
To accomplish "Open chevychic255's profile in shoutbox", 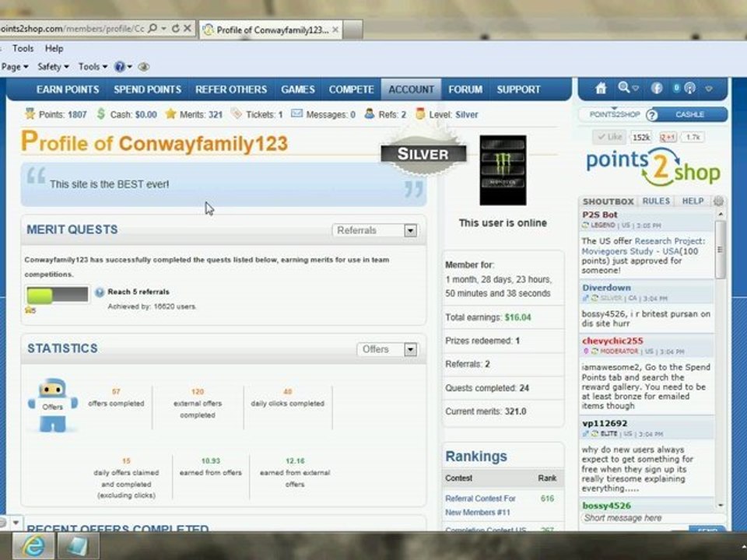I will coord(612,341).
